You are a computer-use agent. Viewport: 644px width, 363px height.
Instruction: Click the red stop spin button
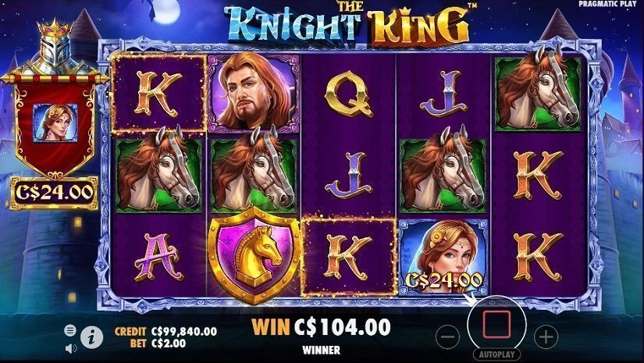[x=496, y=324]
